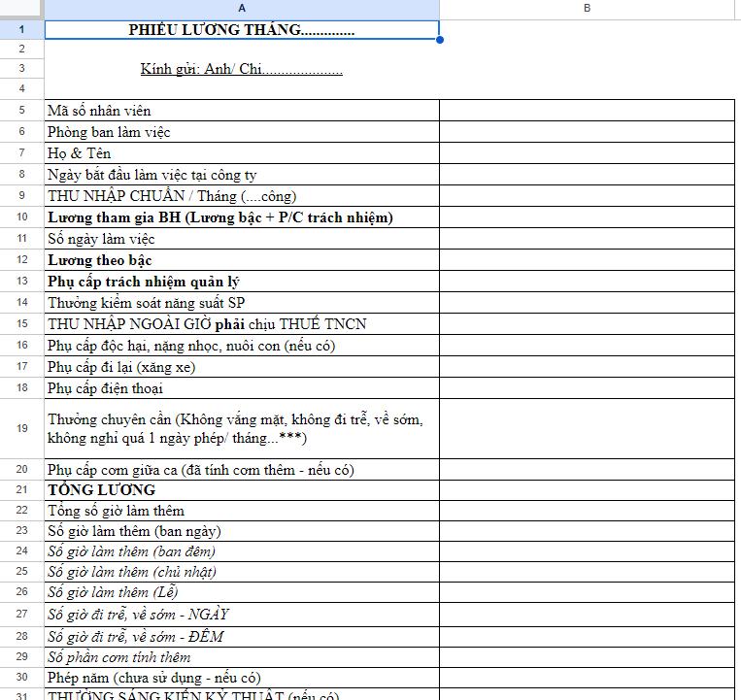
Task: Click the select-all corner box
Action: (x=21, y=9)
